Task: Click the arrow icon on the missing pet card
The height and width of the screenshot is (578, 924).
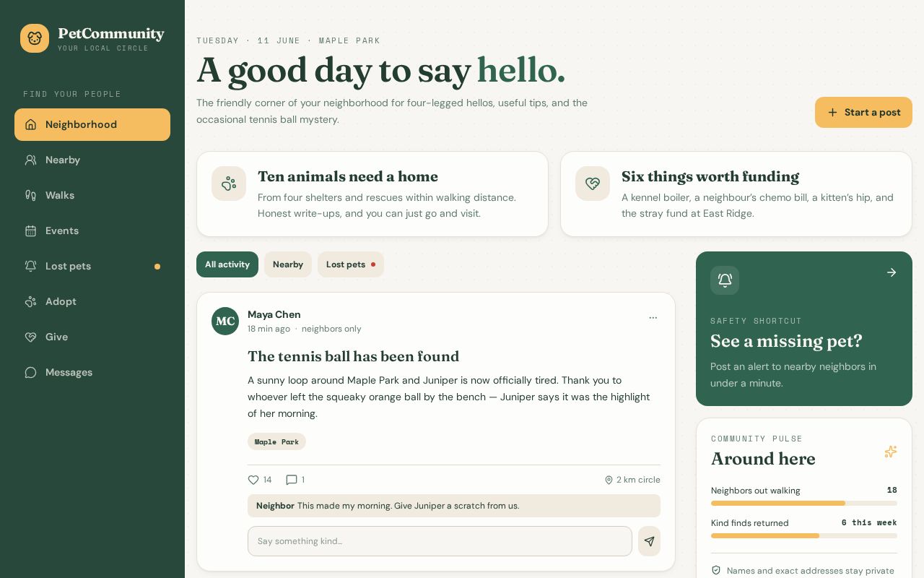Action: pos(892,272)
